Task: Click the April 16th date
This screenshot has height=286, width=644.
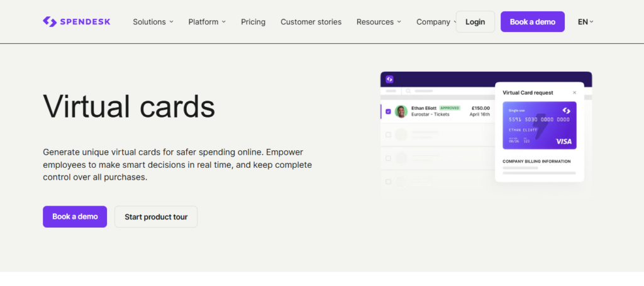Action: [x=480, y=114]
